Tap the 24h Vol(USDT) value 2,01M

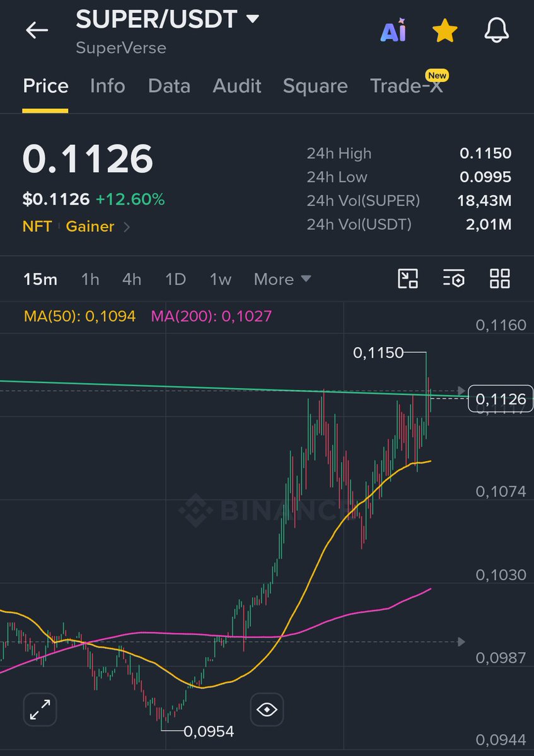(487, 224)
